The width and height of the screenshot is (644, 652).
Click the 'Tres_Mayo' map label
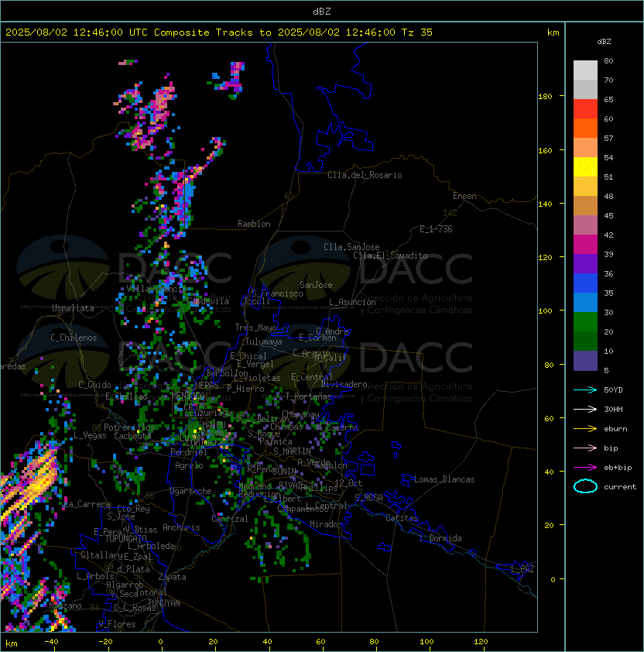pos(255,328)
